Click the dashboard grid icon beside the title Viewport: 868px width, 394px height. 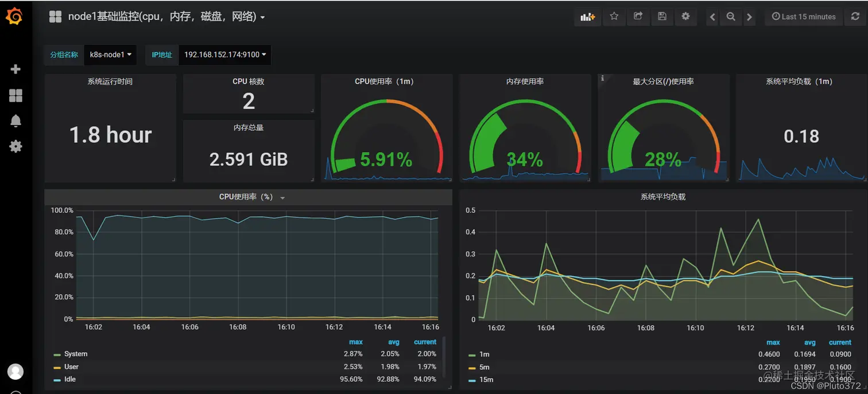[x=55, y=17]
